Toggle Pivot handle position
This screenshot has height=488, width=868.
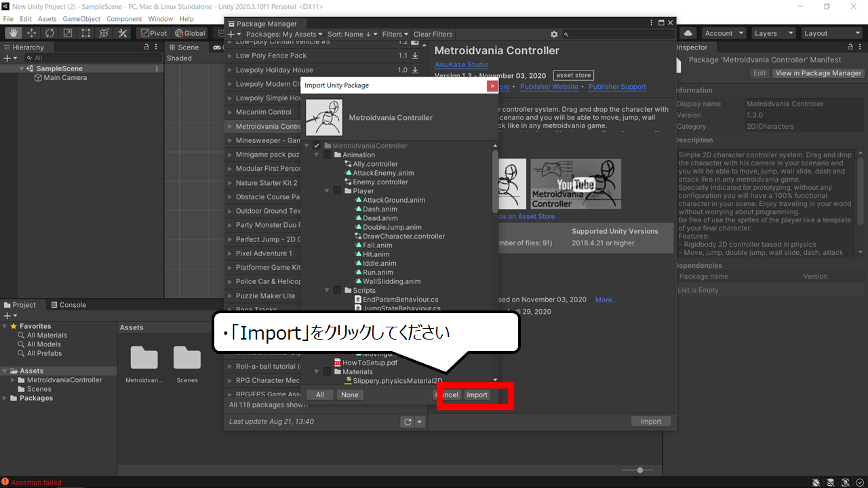tap(153, 33)
